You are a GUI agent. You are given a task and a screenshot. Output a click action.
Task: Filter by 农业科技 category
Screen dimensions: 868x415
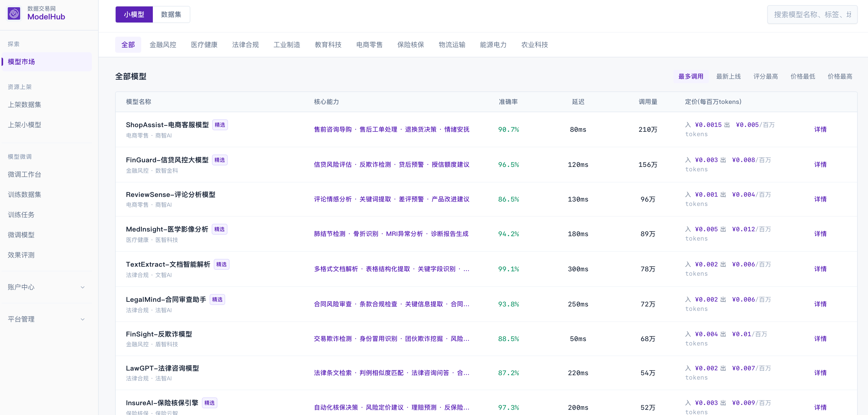tap(534, 45)
